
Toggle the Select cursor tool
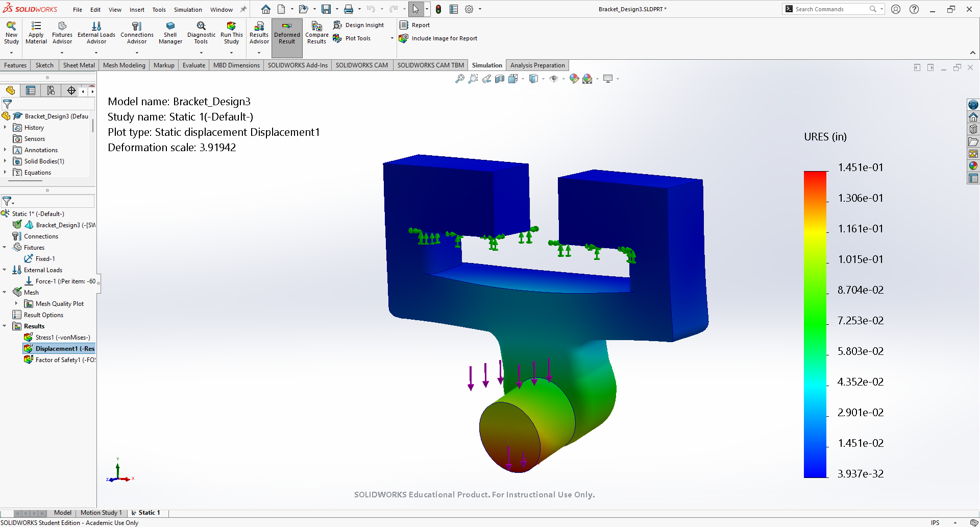point(416,9)
